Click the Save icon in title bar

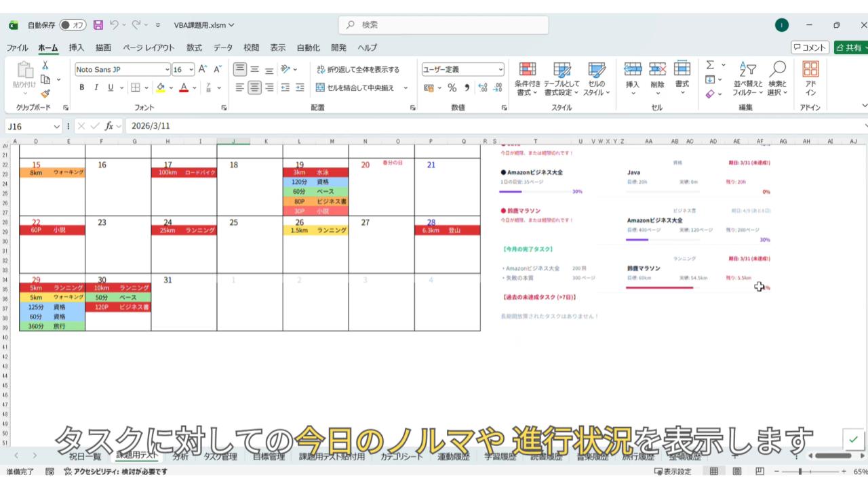tap(98, 25)
